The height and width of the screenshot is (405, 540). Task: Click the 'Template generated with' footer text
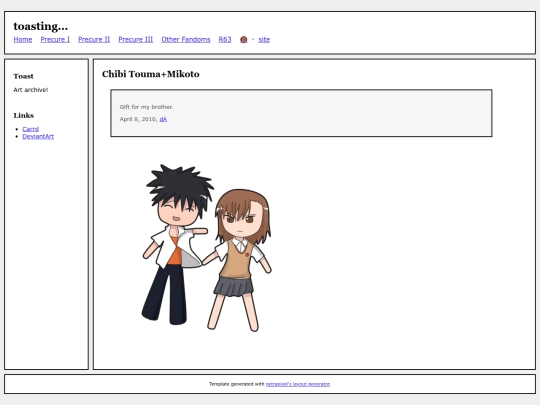point(237,384)
